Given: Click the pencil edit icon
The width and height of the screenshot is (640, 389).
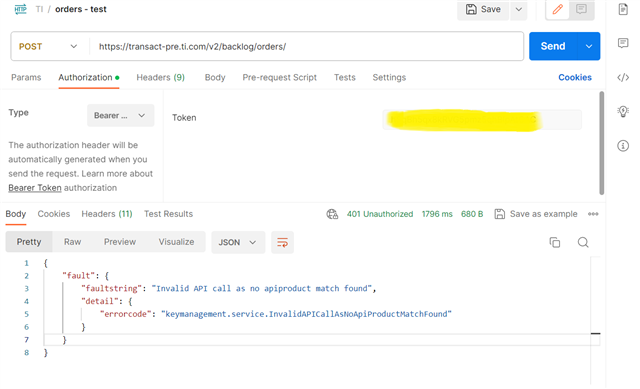Looking at the screenshot, I should coord(558,9).
